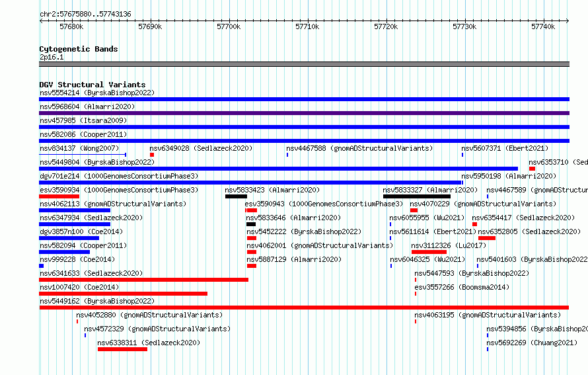
Task: Select the nsv6354417 (Sedlazeck2020) label
Action: (523, 218)
